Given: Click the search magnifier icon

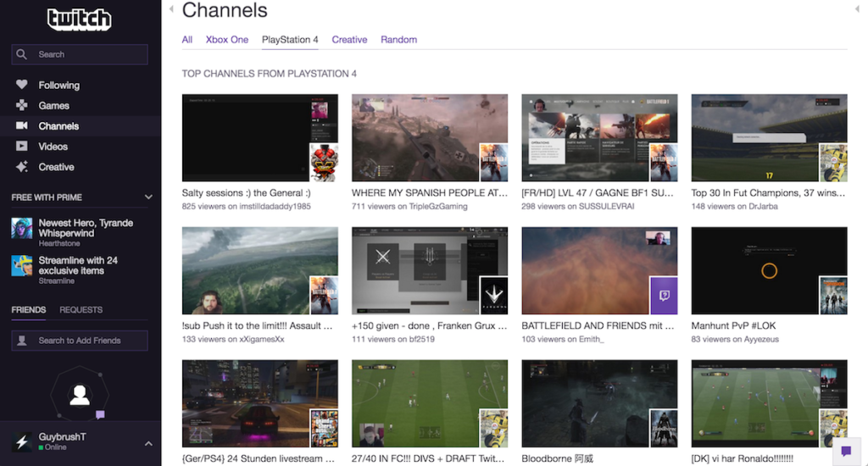Looking at the screenshot, I should coord(21,54).
